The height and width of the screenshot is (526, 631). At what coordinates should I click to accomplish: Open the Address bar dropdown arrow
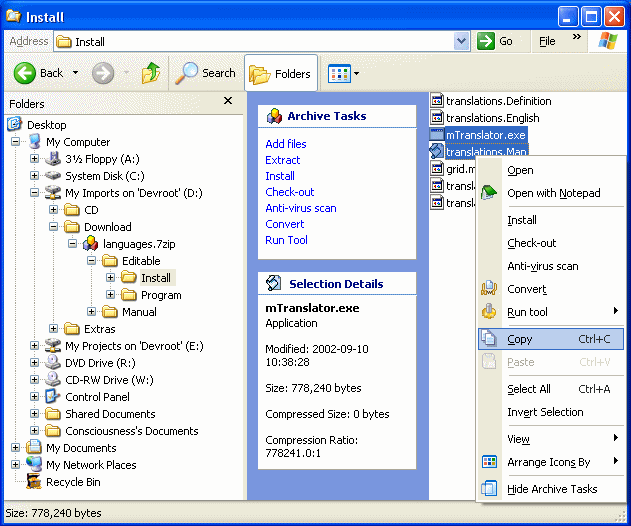461,41
